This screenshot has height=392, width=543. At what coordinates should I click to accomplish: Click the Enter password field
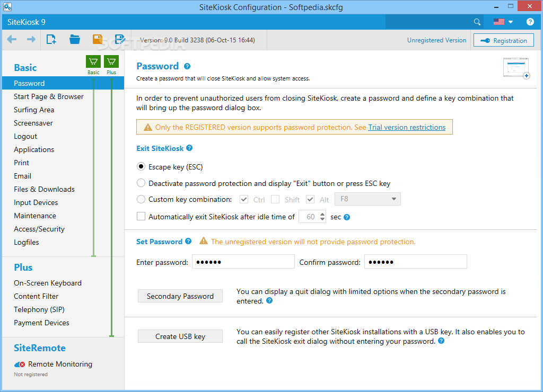pyautogui.click(x=243, y=262)
